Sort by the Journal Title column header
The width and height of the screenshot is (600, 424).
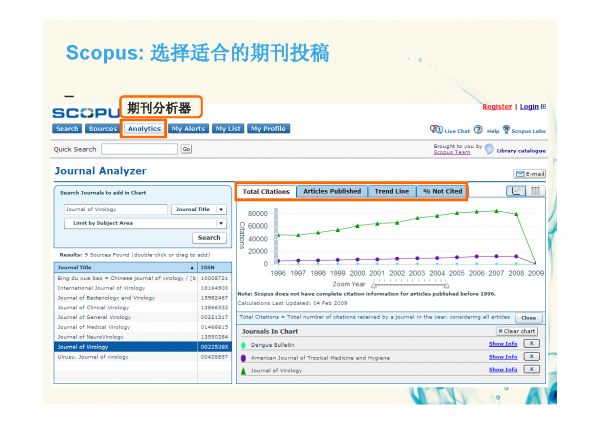pos(126,267)
